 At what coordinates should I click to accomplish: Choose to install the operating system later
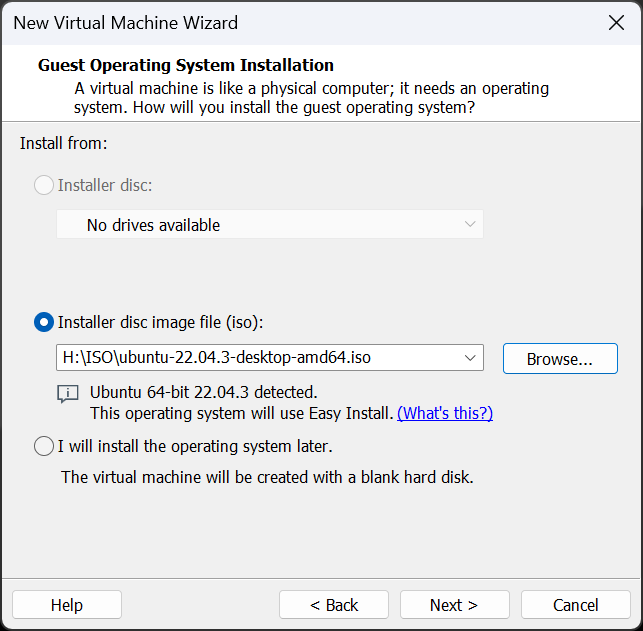click(44, 446)
